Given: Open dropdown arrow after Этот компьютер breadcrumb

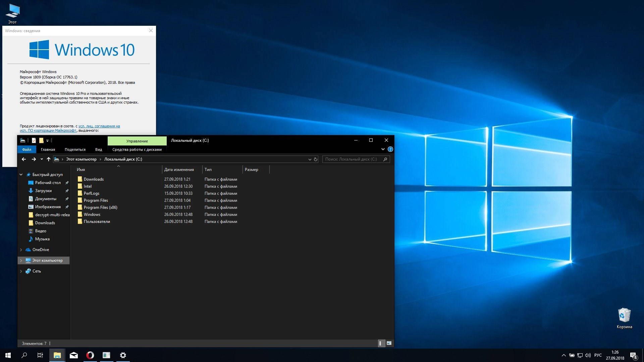Looking at the screenshot, I should click(x=100, y=159).
